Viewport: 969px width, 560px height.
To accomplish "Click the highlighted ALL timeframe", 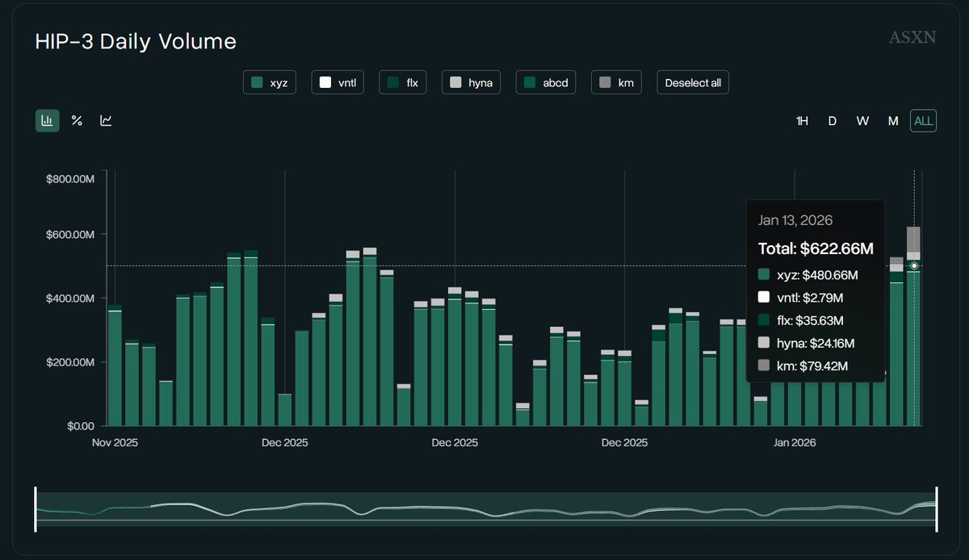I will click(923, 120).
